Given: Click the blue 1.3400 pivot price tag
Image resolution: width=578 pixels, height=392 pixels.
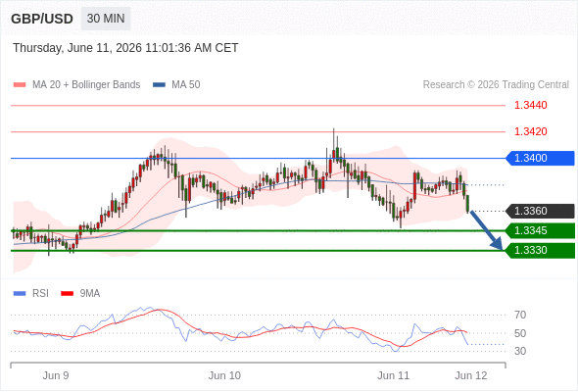Looking at the screenshot, I should pos(541,158).
